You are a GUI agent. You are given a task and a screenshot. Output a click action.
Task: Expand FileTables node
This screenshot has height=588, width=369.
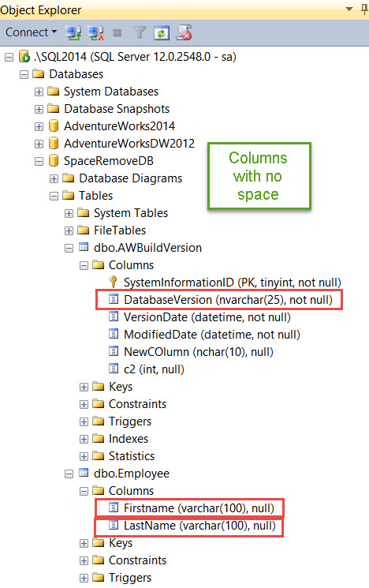69,230
